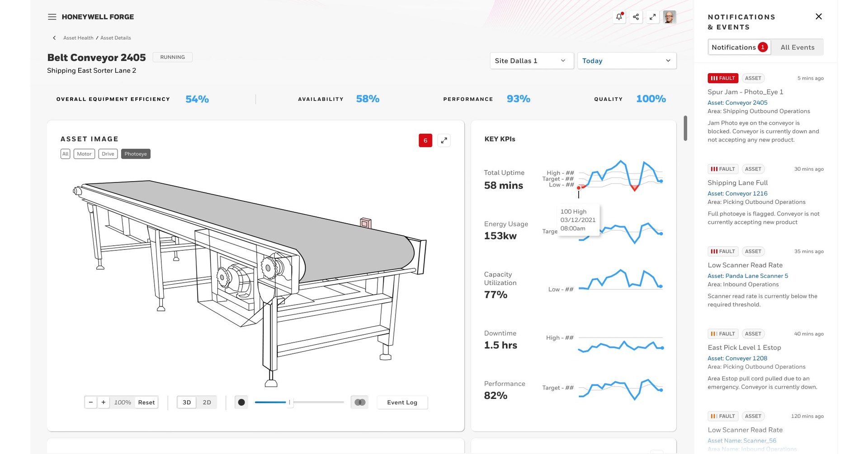Click the share icon in the top bar
The height and width of the screenshot is (454, 868).
coord(636,17)
